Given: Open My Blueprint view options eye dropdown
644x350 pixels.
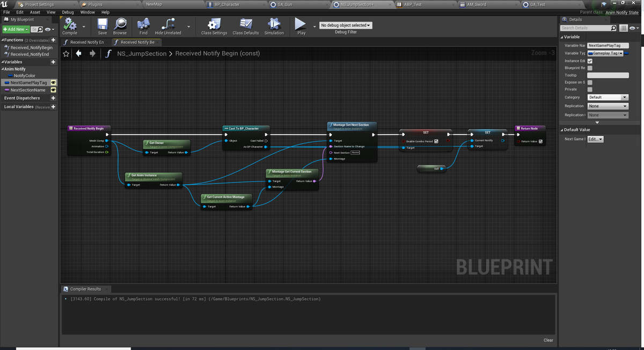Looking at the screenshot, I should point(49,29).
